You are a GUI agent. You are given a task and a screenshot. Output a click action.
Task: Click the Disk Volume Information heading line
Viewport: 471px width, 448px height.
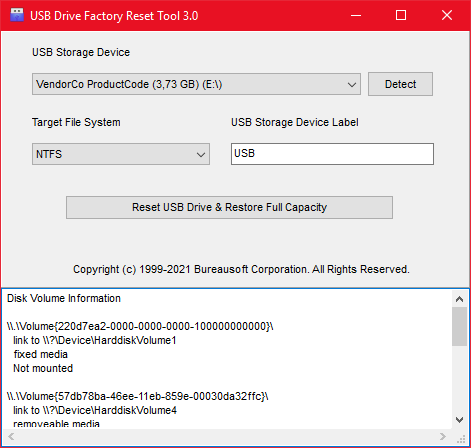(64, 298)
